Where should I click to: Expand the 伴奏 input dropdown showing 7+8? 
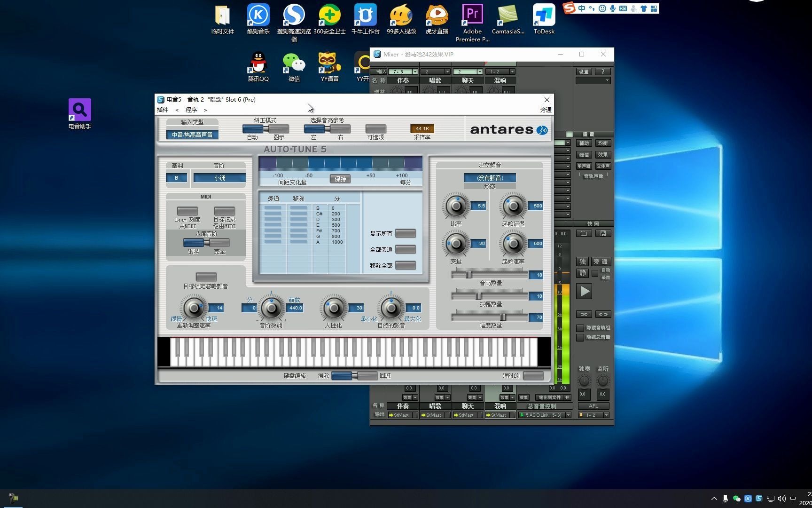[x=415, y=71]
